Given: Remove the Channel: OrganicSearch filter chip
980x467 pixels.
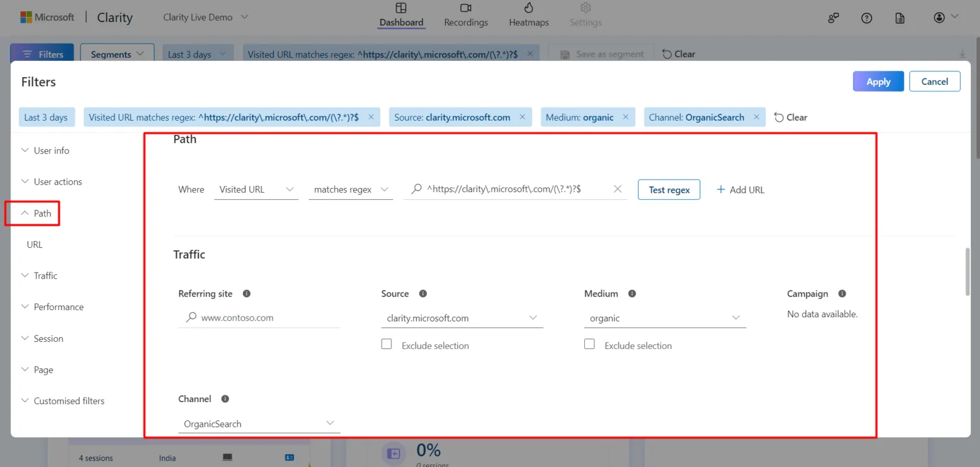Looking at the screenshot, I should tap(757, 117).
